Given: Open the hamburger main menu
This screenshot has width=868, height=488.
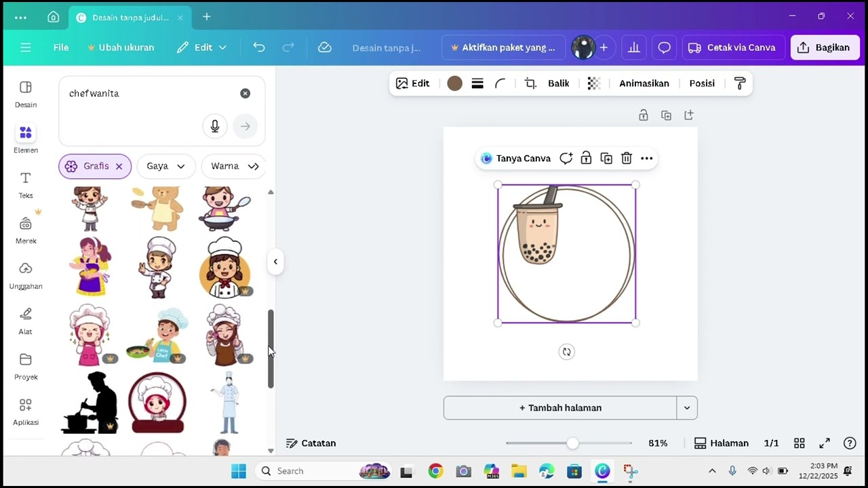Looking at the screenshot, I should 26,47.
